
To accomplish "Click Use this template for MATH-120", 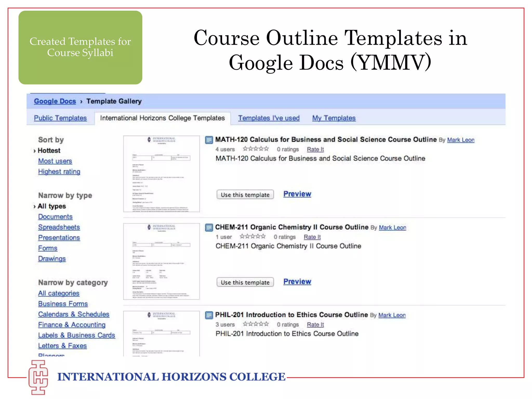I will coord(245,195).
